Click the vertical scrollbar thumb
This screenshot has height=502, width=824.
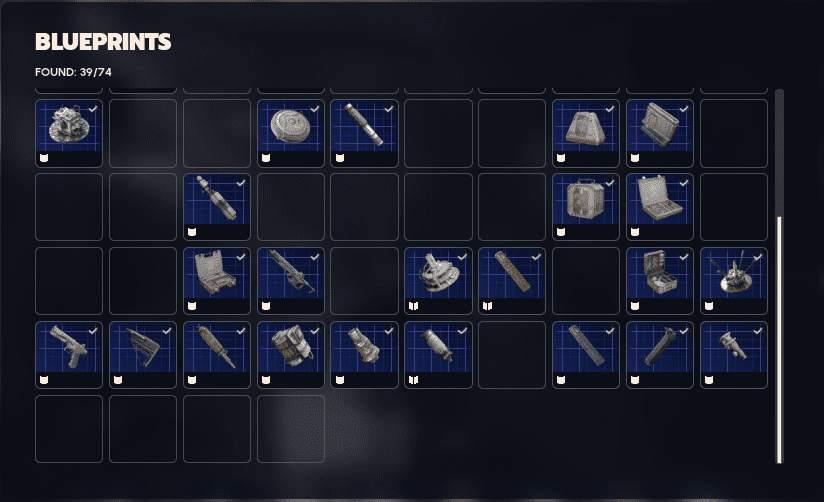(x=779, y=340)
